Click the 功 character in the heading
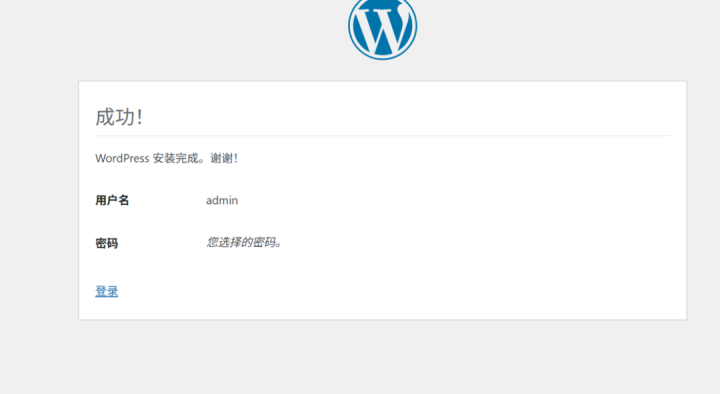 [125, 117]
